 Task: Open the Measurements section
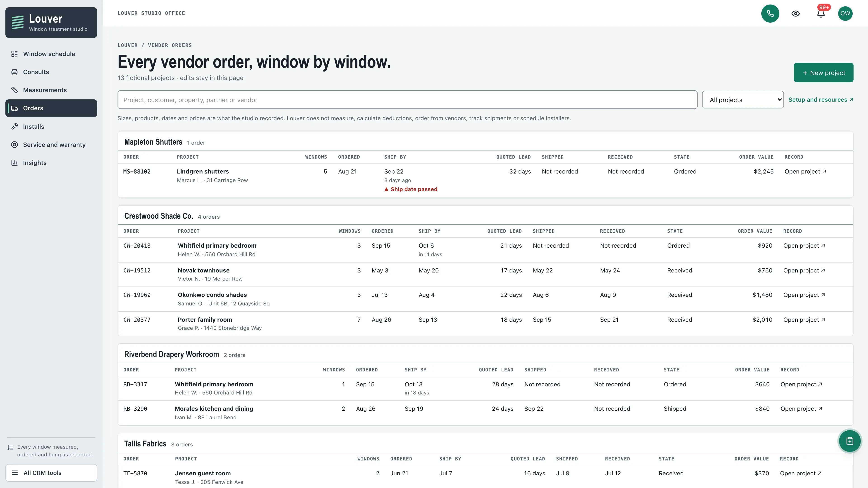(51, 90)
